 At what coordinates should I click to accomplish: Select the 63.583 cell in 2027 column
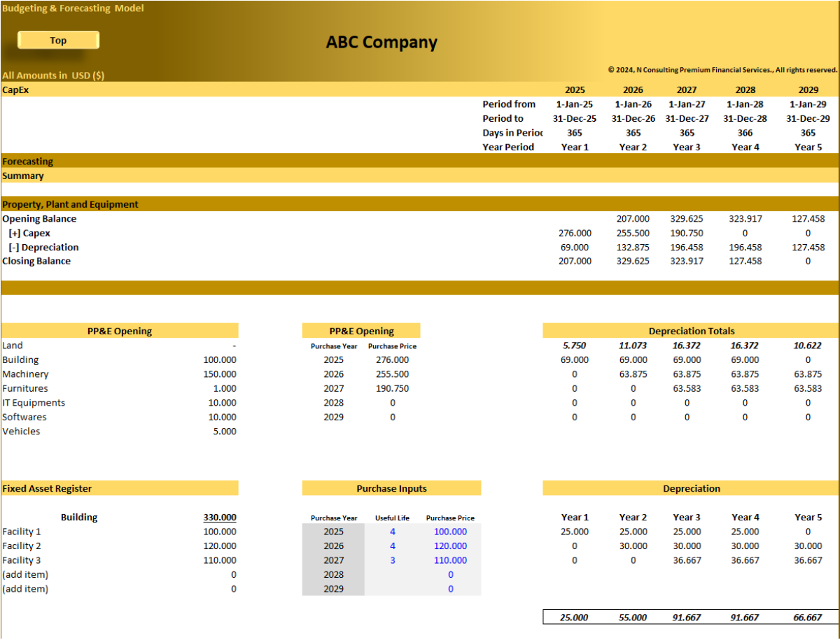coord(687,388)
